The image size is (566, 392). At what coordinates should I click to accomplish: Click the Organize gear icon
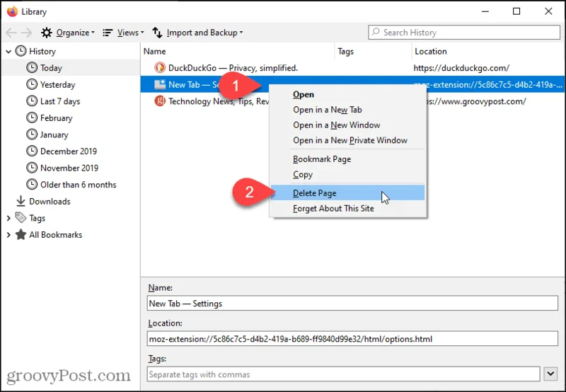tap(46, 33)
